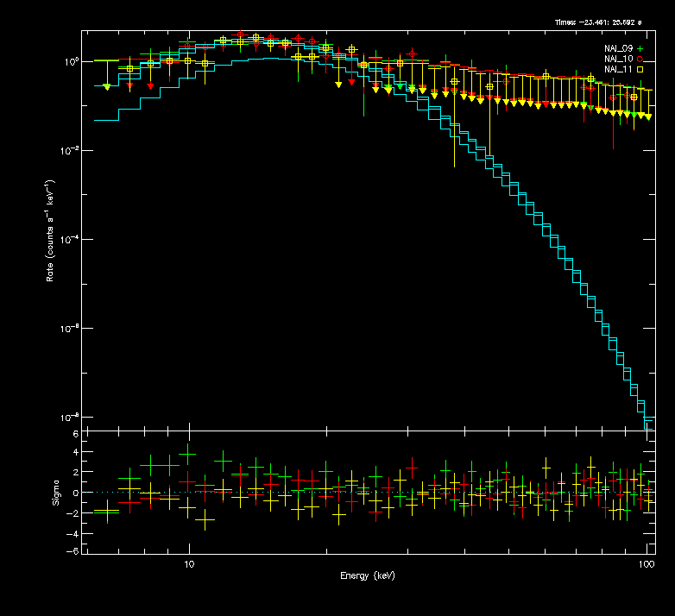675x616 pixels.
Task: Click the red circle marker for NAI_10
Action: 640,58
